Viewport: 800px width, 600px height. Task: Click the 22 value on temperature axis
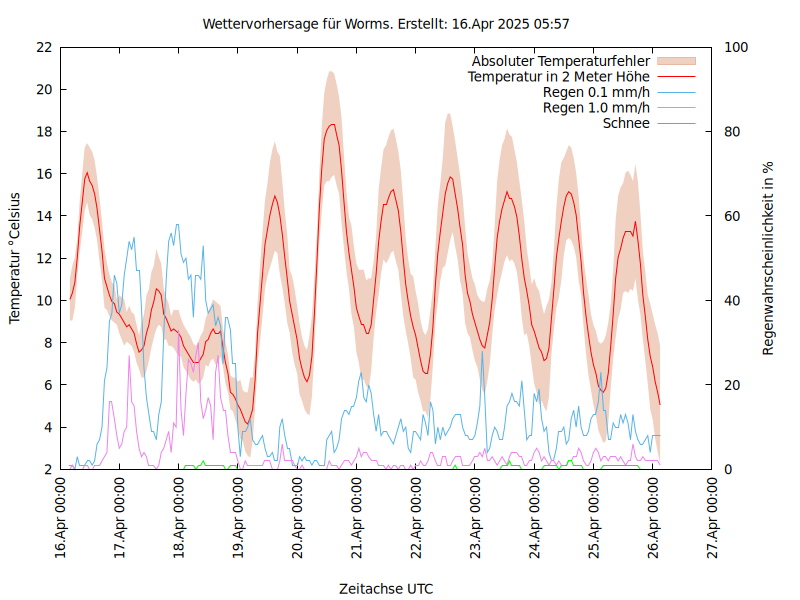tap(44, 47)
